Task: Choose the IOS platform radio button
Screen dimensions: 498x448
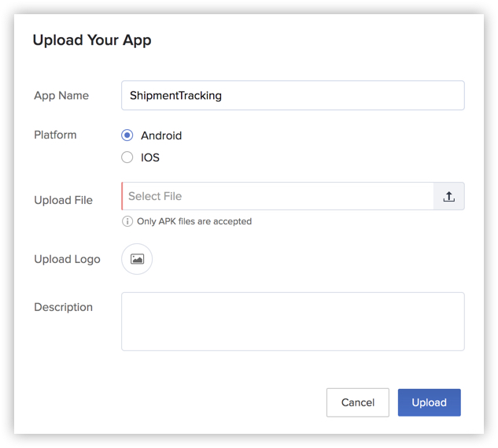Action: [x=127, y=157]
